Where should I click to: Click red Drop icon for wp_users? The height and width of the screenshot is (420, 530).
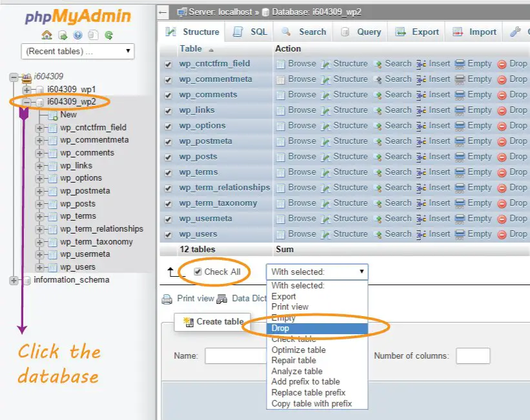coord(502,235)
